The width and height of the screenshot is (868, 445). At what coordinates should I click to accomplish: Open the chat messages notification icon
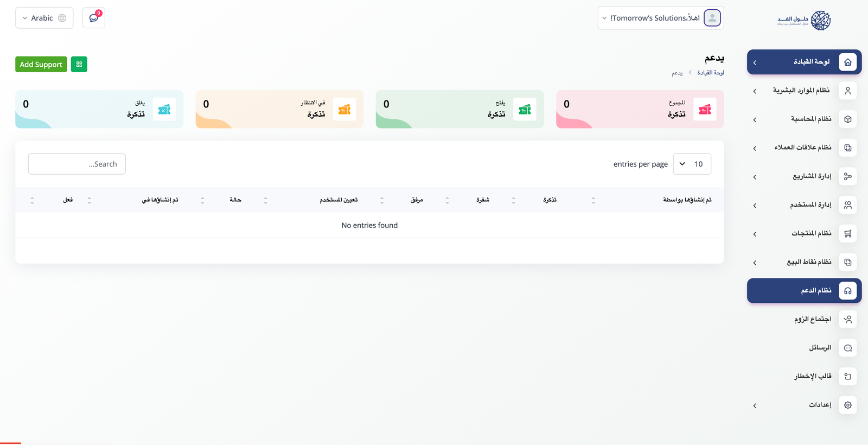pyautogui.click(x=93, y=18)
